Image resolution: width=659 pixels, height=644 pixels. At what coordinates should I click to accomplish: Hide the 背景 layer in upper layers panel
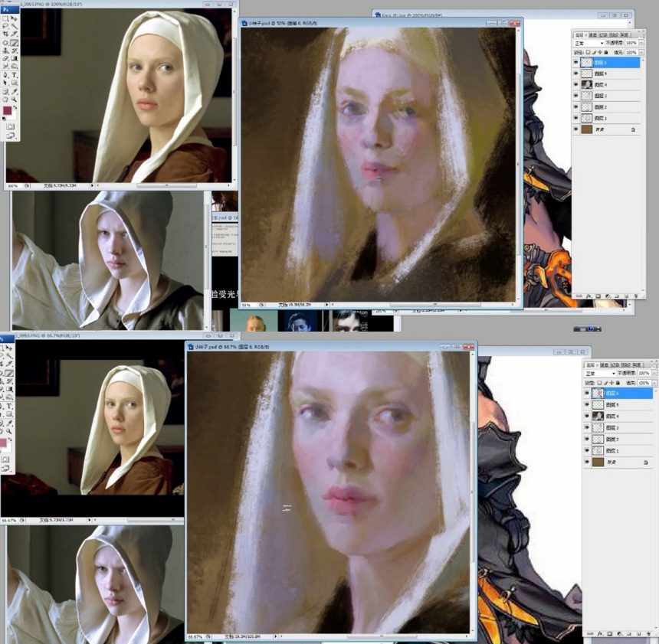(575, 129)
